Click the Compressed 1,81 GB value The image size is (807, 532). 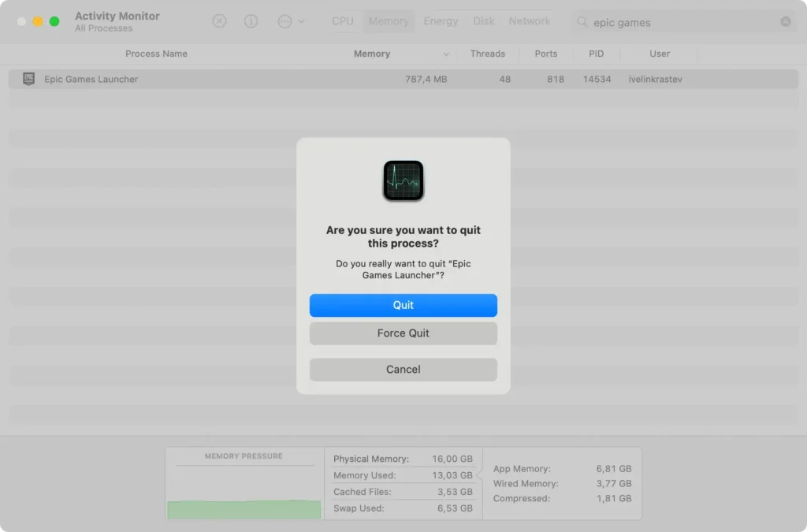tap(613, 499)
